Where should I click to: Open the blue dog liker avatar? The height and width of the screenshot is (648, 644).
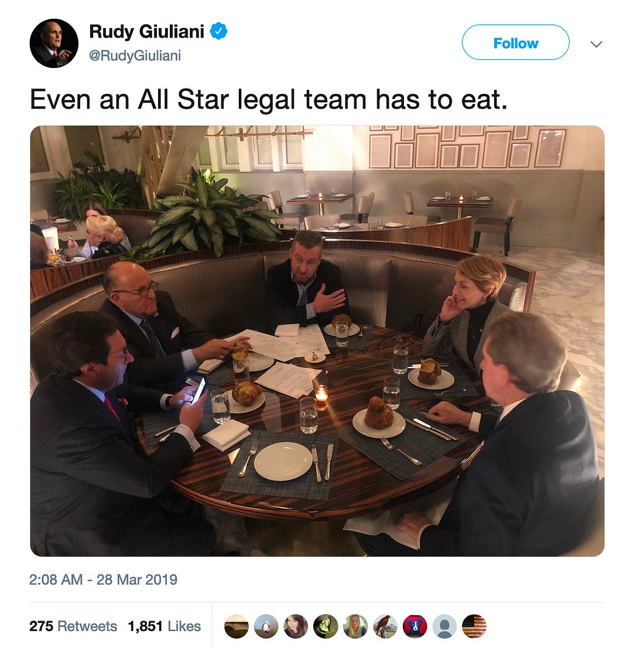click(415, 626)
